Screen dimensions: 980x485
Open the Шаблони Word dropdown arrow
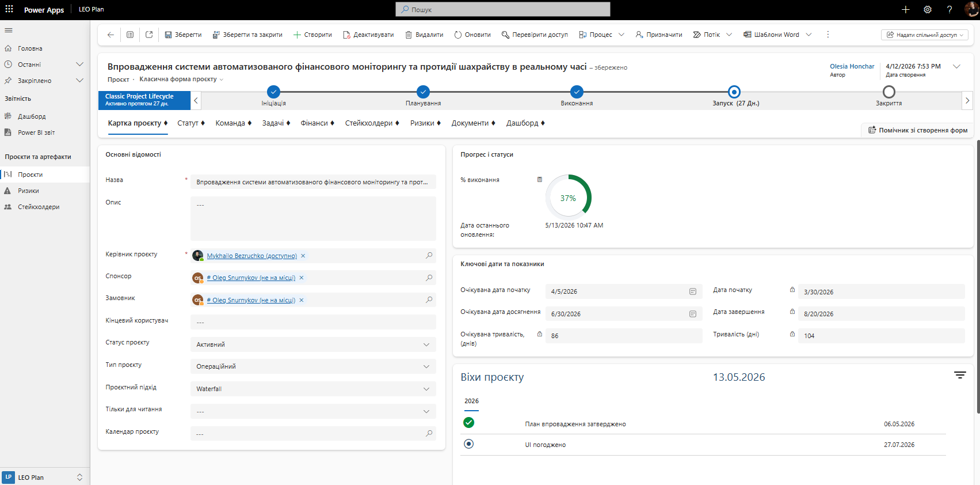point(809,35)
